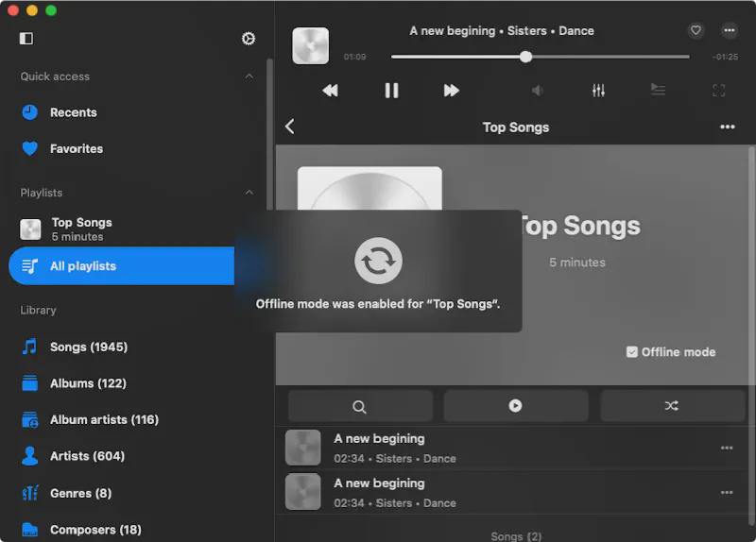756x542 pixels.
Task: Click the equalizer icon
Action: (598, 91)
